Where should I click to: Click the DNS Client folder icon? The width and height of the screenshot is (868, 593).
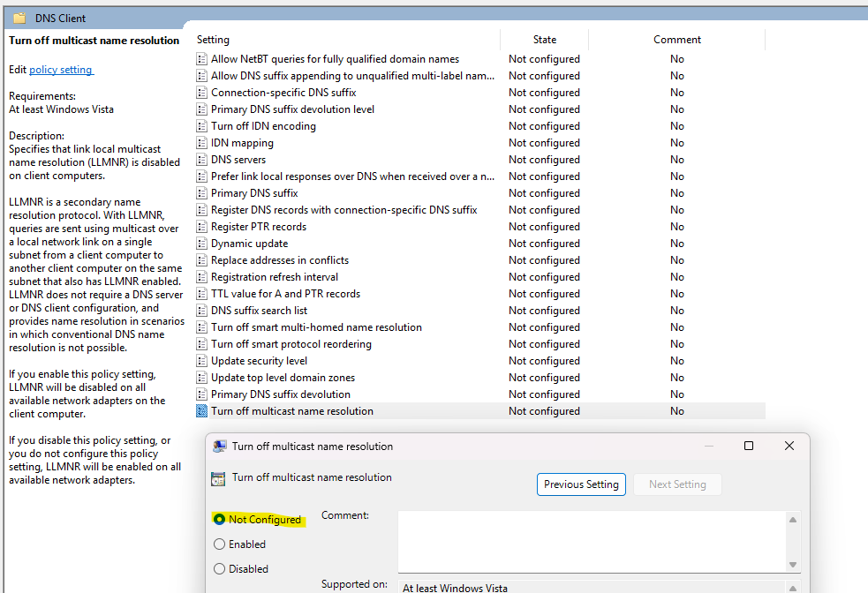(19, 19)
